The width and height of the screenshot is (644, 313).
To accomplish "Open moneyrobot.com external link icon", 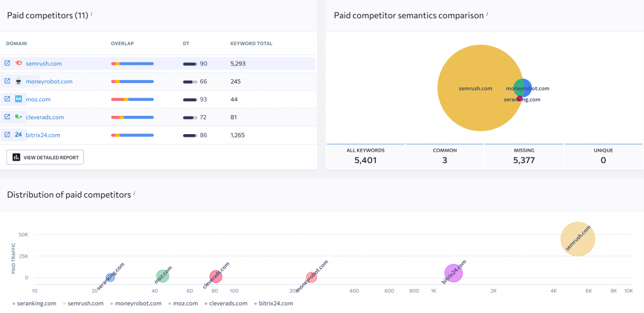I will pos(7,81).
